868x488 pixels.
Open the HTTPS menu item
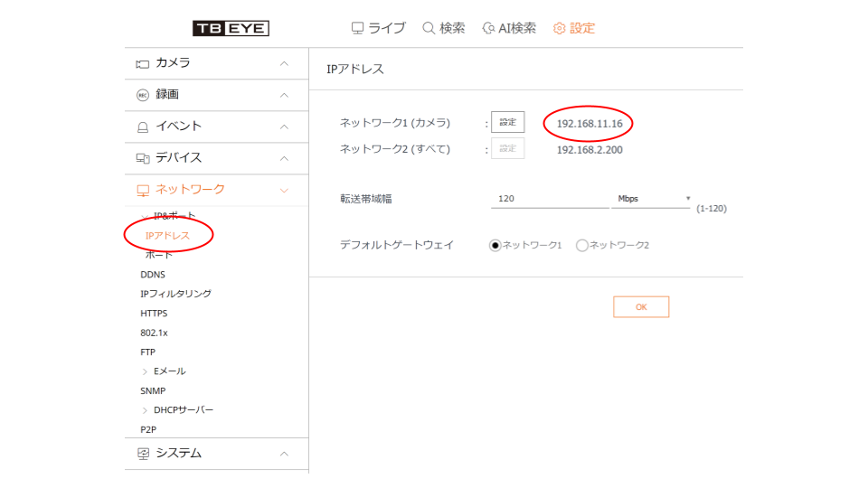(154, 314)
